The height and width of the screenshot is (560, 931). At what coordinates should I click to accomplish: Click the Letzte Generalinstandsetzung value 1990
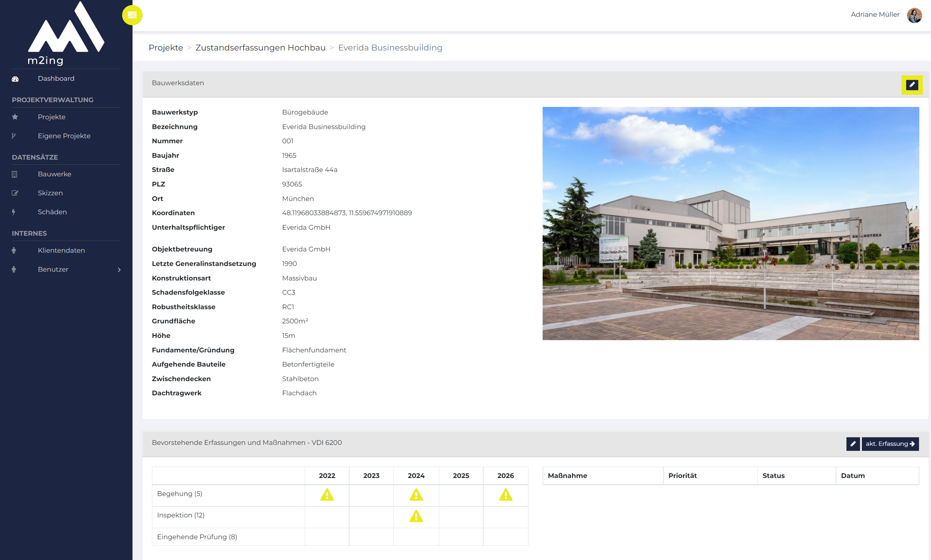(289, 264)
